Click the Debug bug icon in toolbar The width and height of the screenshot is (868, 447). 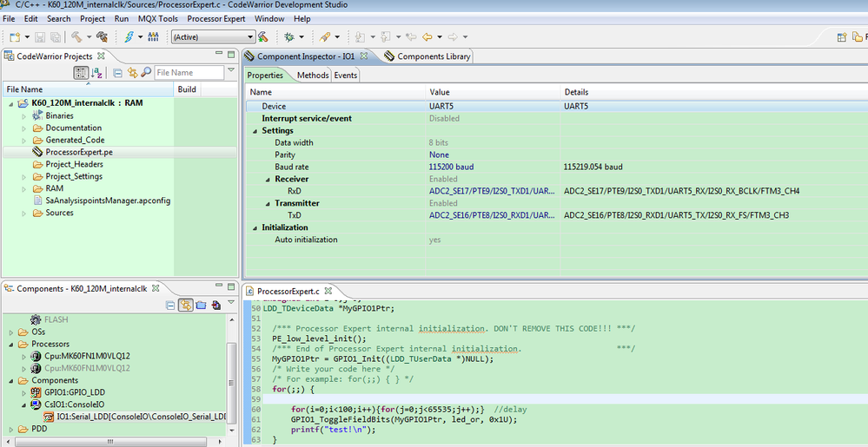289,37
